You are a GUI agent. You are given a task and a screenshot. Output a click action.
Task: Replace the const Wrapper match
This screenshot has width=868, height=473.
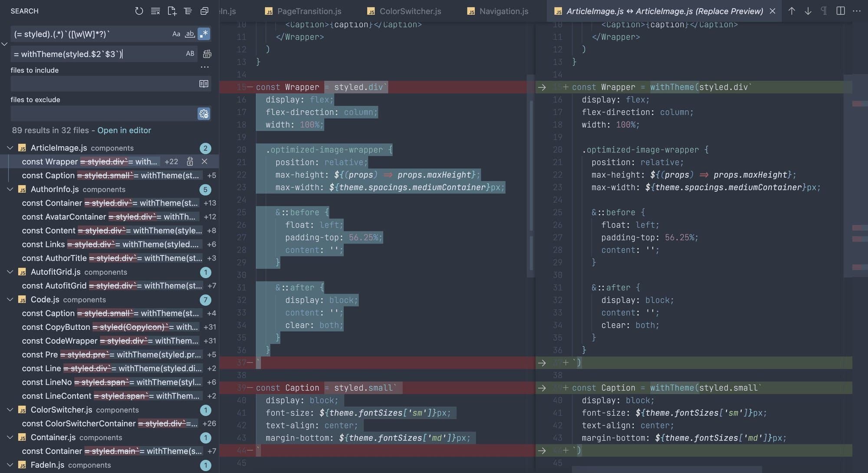(x=190, y=161)
